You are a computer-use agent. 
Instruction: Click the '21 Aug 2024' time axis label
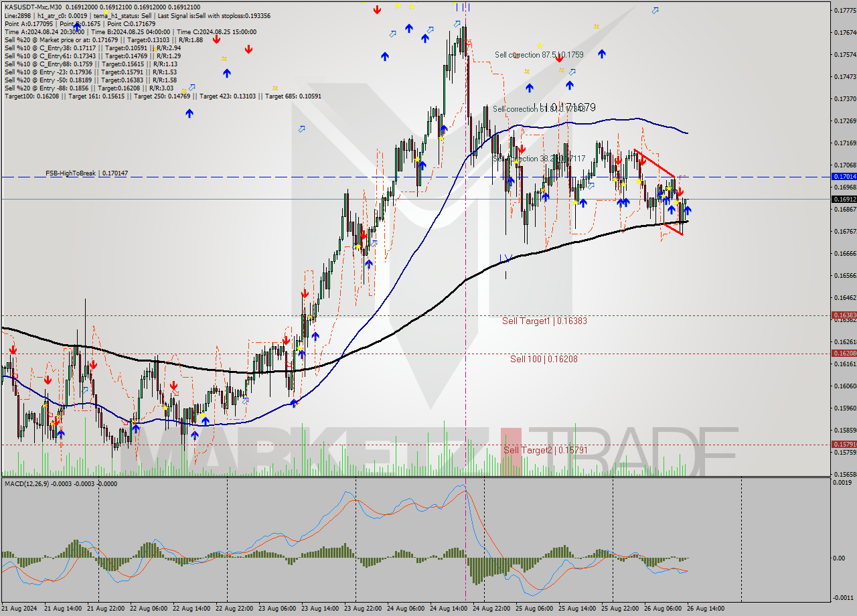tap(19, 609)
